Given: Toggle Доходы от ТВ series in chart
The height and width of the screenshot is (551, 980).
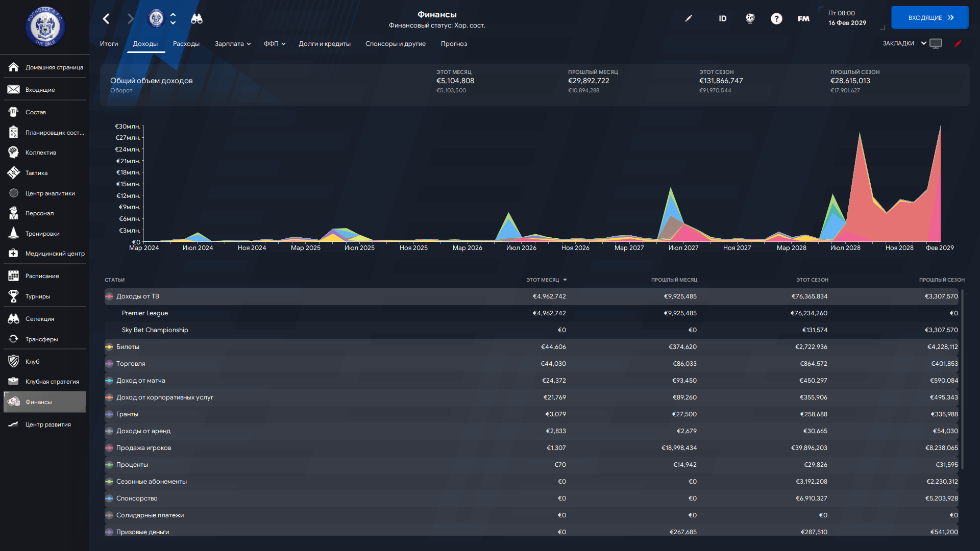Looking at the screenshot, I should pyautogui.click(x=109, y=296).
